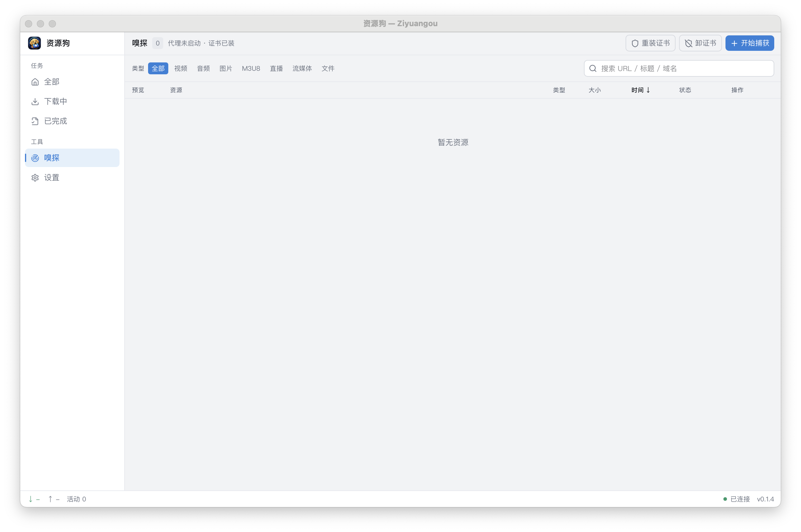This screenshot has width=801, height=532.
Task: Click the 资源 column header
Action: point(176,90)
